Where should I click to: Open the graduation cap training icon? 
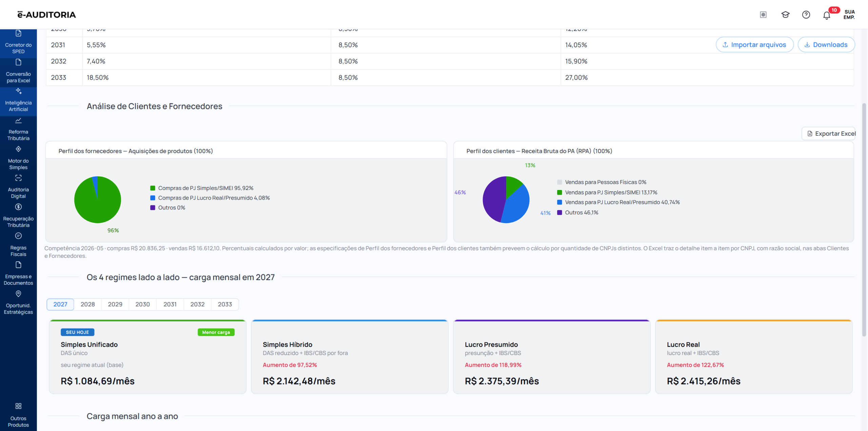coord(785,15)
